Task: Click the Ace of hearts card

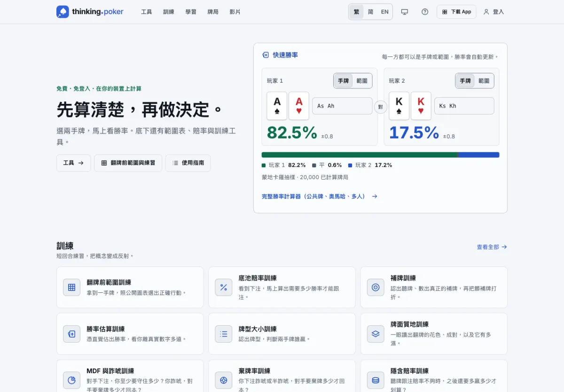Action: (x=299, y=106)
